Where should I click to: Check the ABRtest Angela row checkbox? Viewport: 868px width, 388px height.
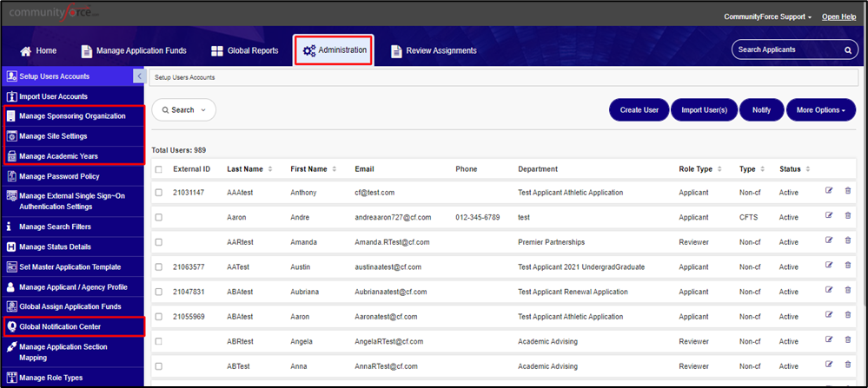[159, 342]
